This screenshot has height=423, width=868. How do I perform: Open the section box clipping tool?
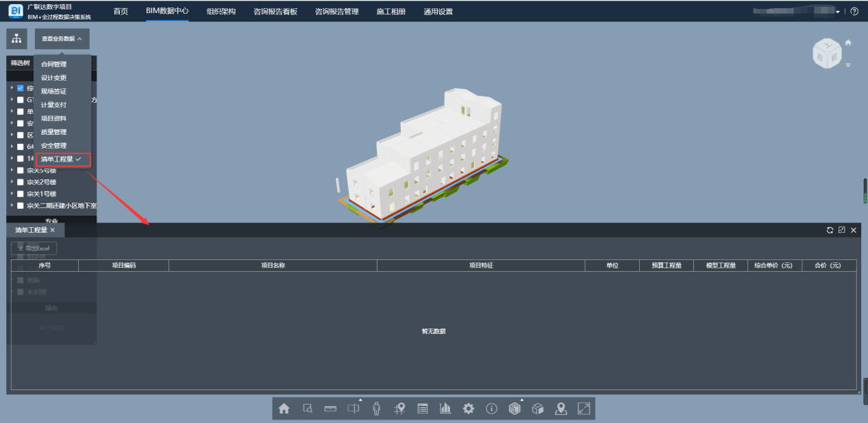[354, 409]
